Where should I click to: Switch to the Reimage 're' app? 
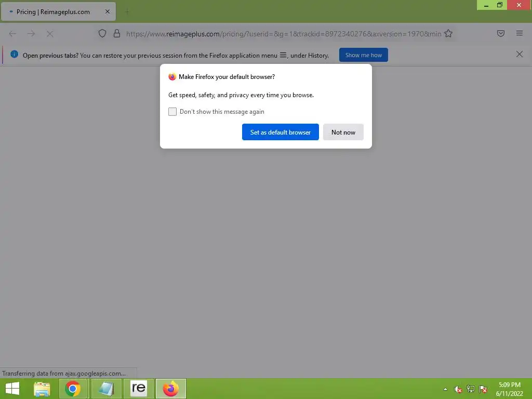138,389
